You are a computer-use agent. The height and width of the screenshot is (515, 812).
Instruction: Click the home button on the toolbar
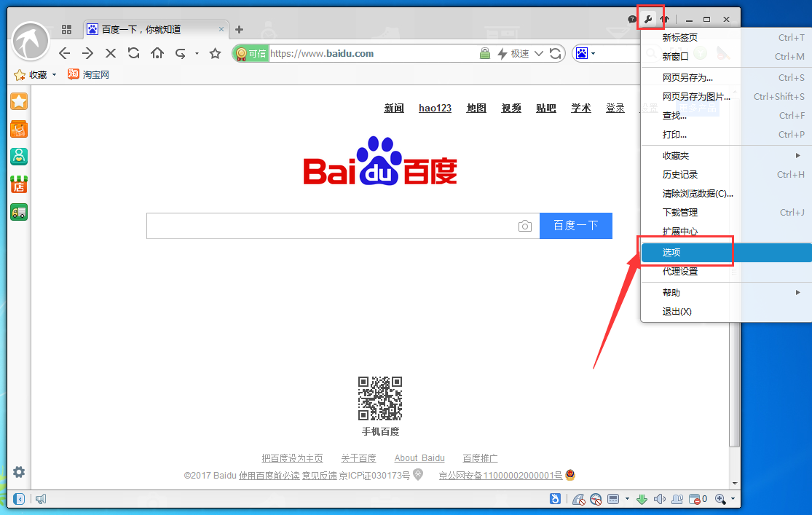coord(157,52)
